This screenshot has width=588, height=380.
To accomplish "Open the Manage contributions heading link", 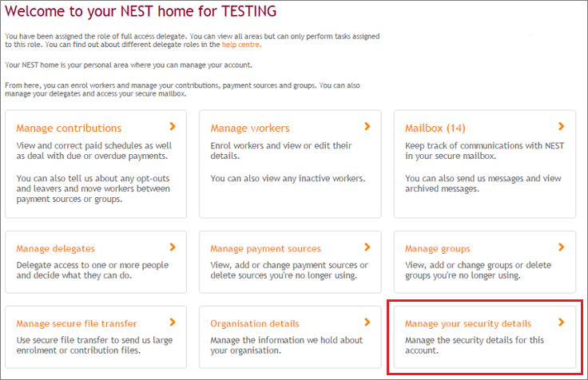I will pyautogui.click(x=69, y=129).
